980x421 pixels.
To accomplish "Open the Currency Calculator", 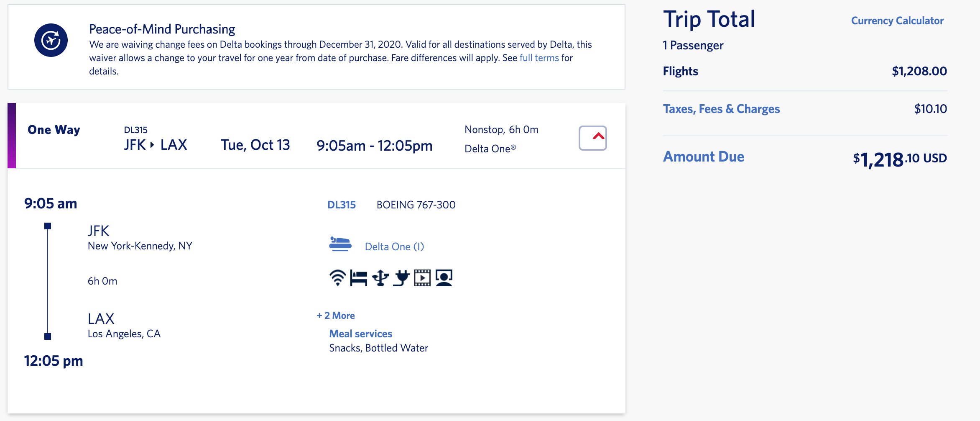I will (897, 21).
